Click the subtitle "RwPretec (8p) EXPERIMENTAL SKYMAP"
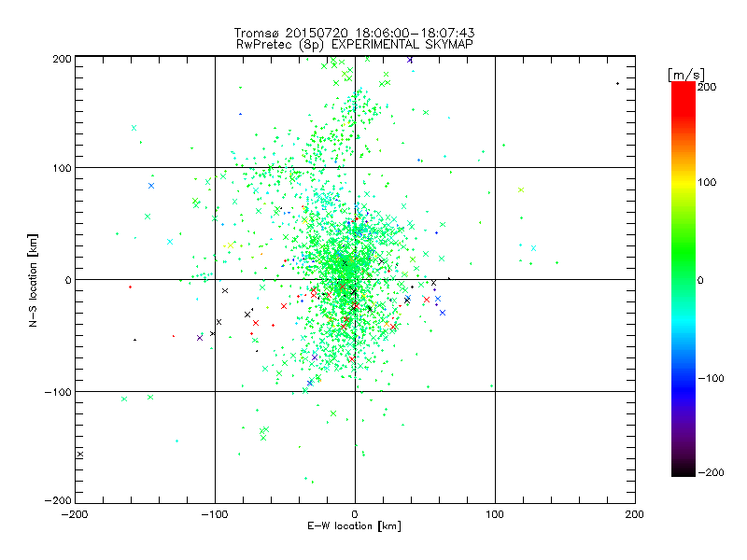The height and width of the screenshot is (560, 747). coord(355,45)
